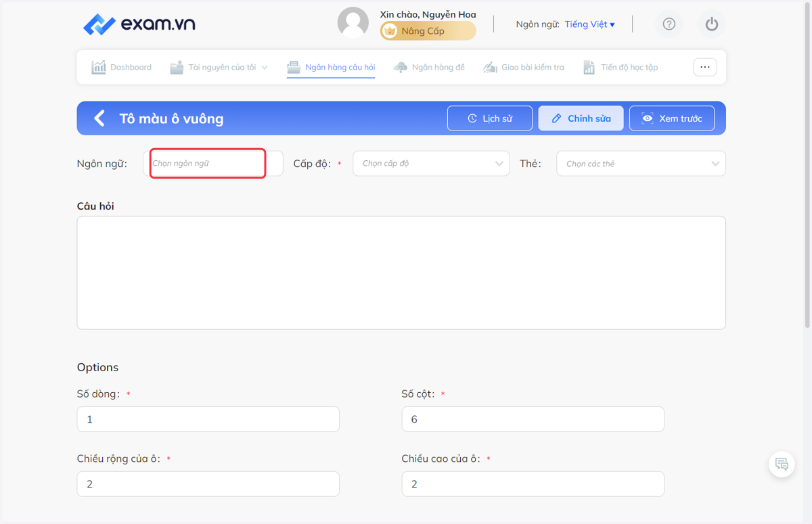Click the power logout icon
This screenshot has width=812, height=524.
coord(711,24)
